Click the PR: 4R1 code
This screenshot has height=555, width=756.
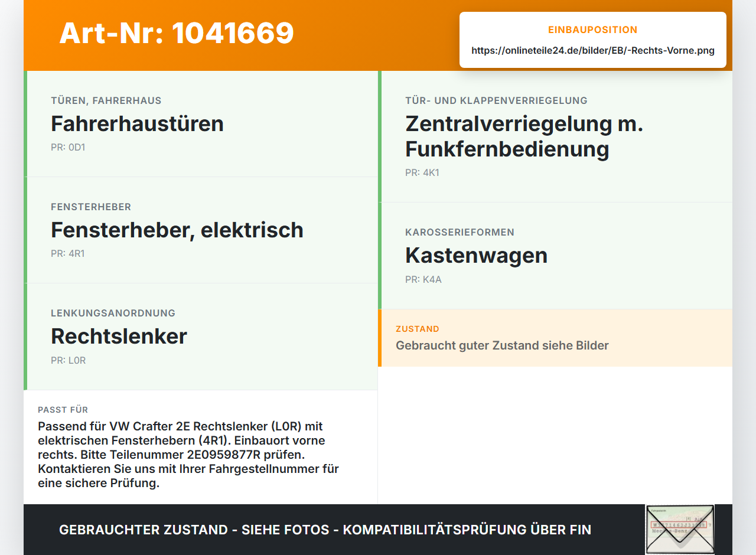click(x=67, y=253)
